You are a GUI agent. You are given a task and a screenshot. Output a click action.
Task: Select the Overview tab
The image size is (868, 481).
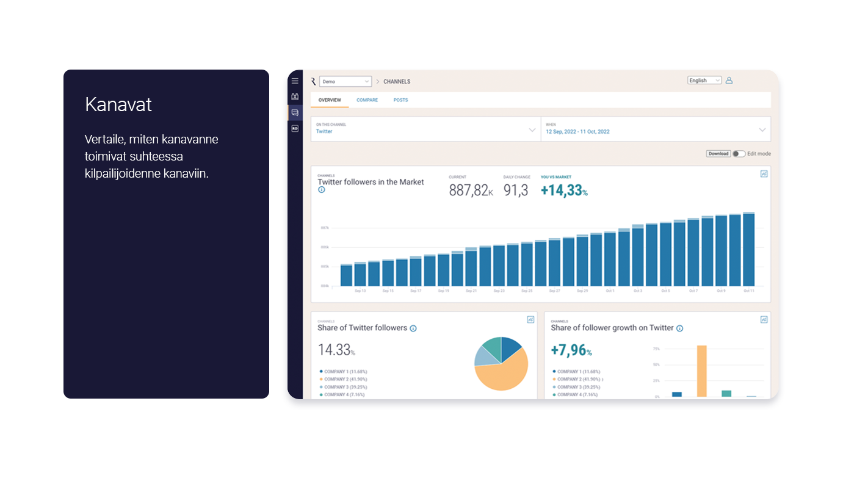pyautogui.click(x=330, y=100)
